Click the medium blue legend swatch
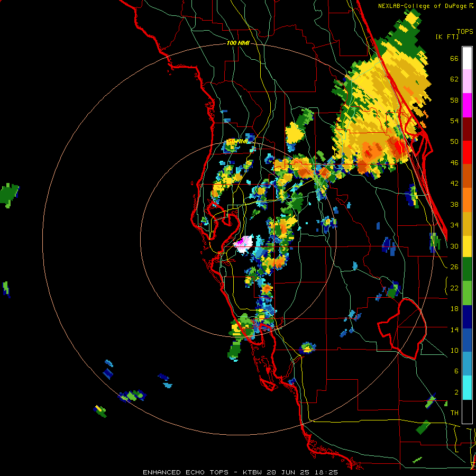 [x=467, y=340]
